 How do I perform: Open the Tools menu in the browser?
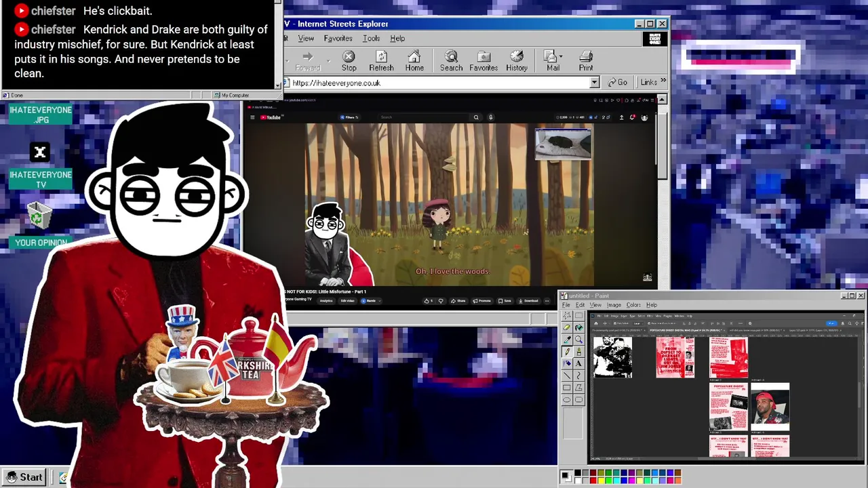pos(371,39)
